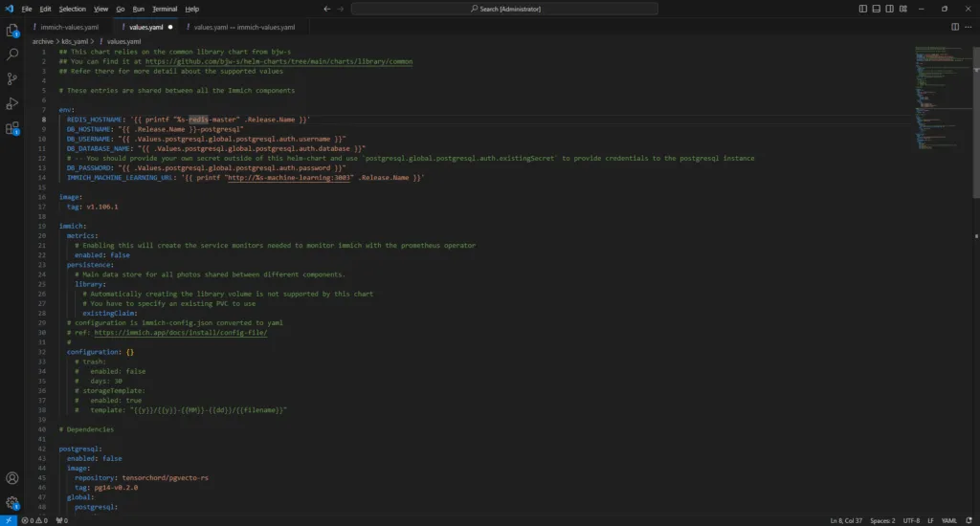Click the existingClaim: key on line 28
The image size is (980, 526).
[110, 313]
